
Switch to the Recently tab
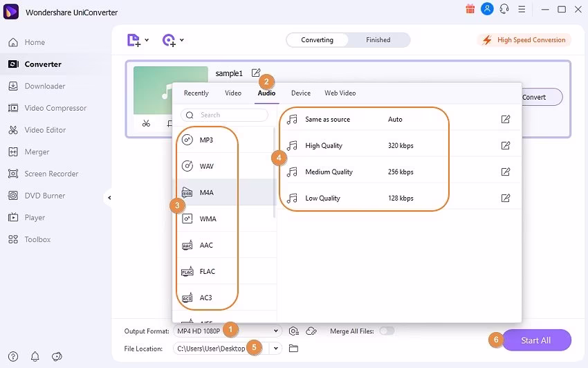coord(196,93)
